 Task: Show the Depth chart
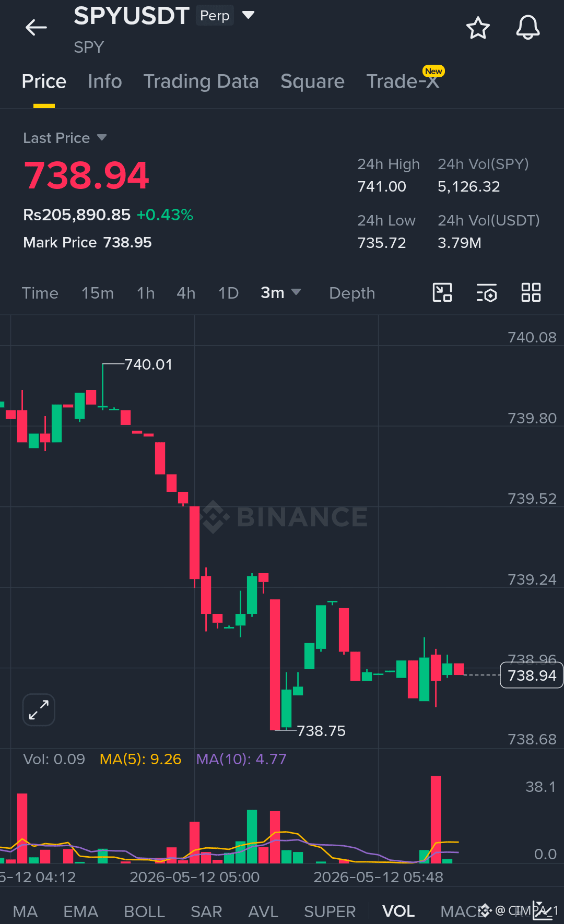pyautogui.click(x=352, y=293)
